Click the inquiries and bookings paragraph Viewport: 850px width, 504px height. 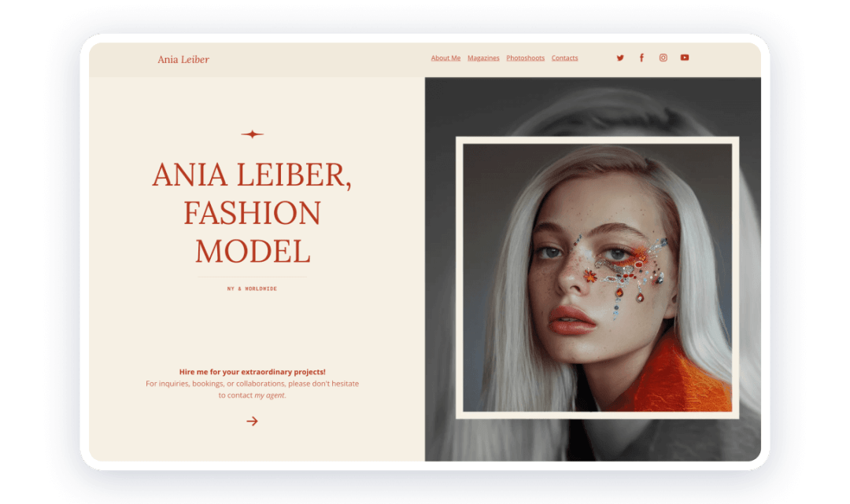coord(252,388)
